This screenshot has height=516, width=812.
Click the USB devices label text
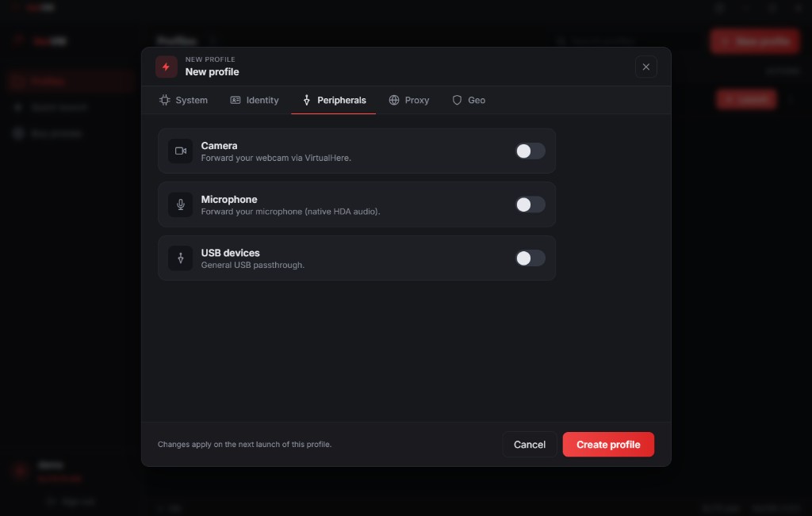(x=231, y=253)
